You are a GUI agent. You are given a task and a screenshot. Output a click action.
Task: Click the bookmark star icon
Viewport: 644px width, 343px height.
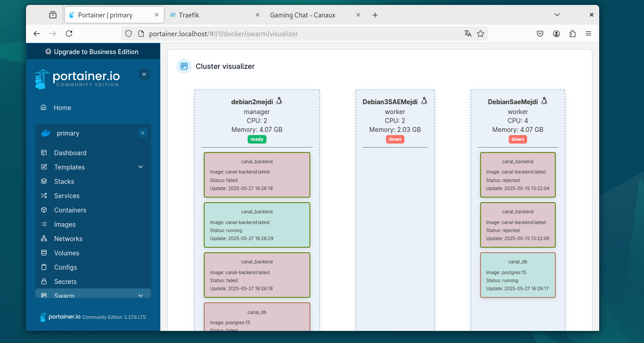point(481,34)
